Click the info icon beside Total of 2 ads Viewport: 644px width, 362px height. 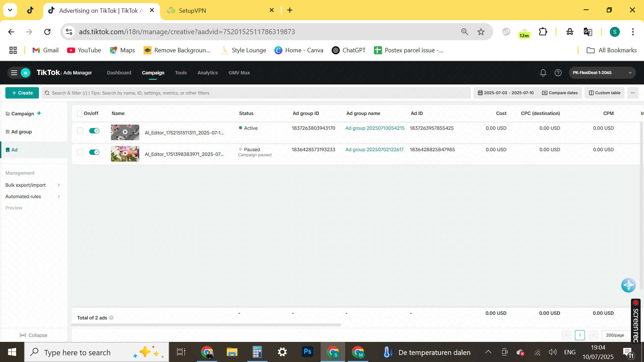(111, 318)
